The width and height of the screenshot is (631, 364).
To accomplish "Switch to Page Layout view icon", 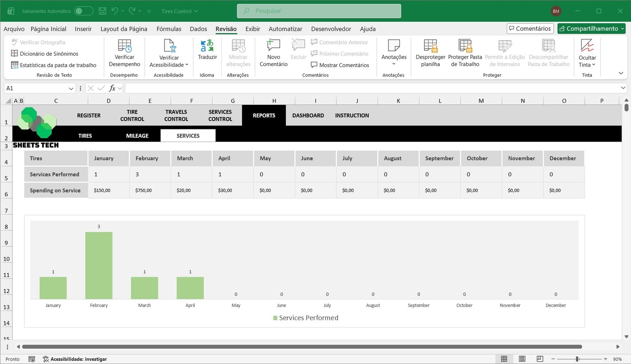I will pyautogui.click(x=522, y=359).
